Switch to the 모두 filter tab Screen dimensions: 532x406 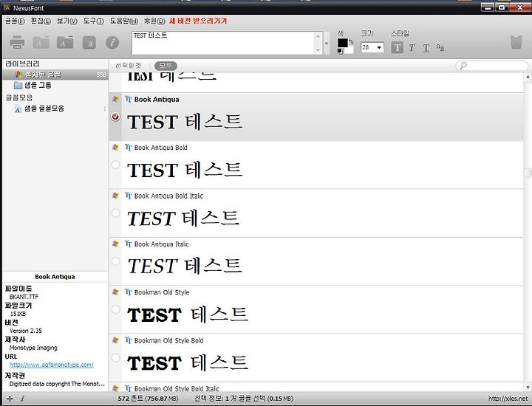tap(166, 66)
